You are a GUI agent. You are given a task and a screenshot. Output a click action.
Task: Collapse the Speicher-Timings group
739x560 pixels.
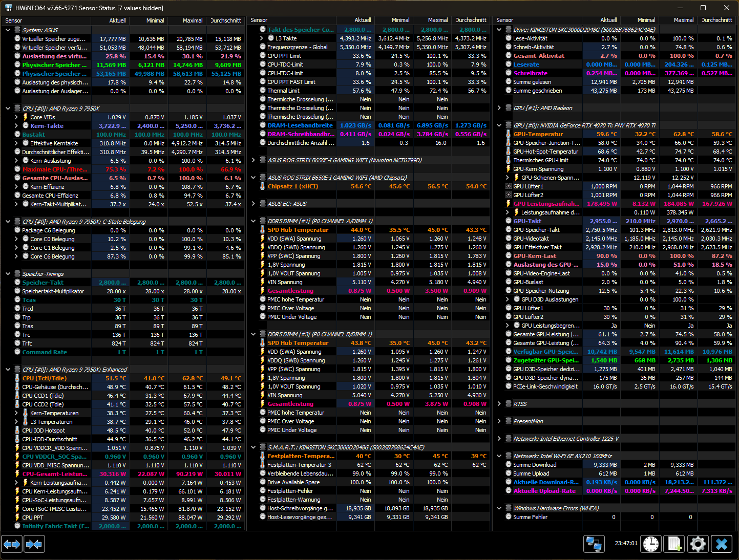(x=8, y=274)
